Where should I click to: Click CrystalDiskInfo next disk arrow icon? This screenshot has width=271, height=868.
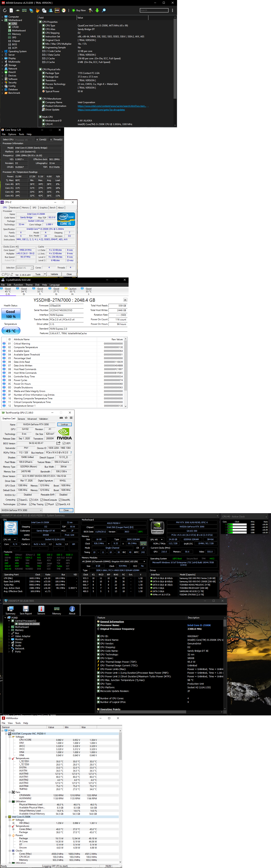click(125, 300)
